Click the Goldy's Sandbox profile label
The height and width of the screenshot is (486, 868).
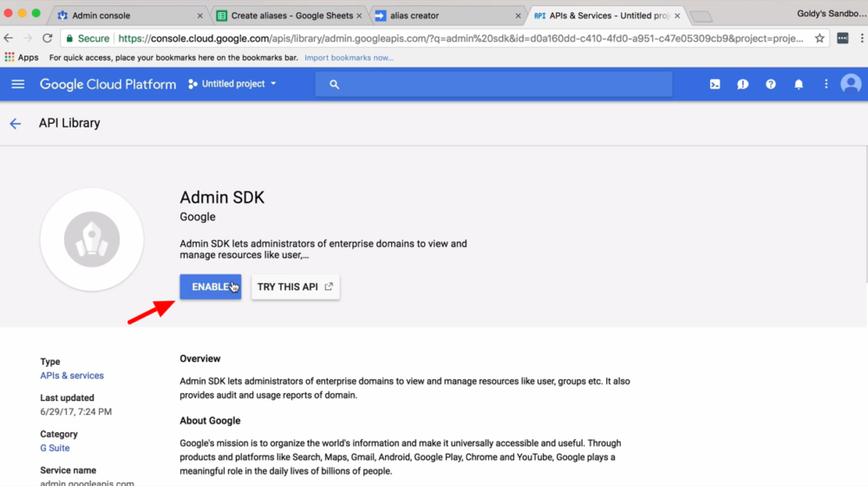(831, 14)
